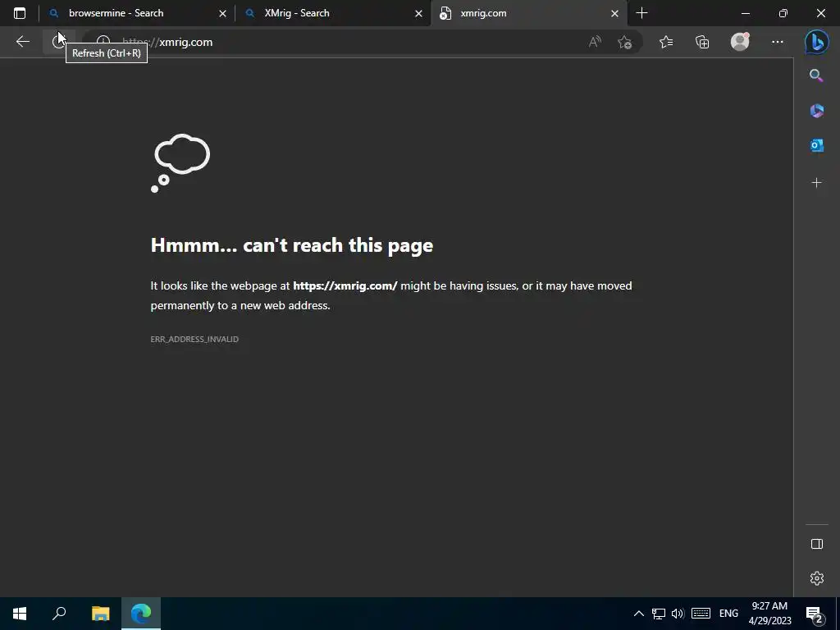This screenshot has height=630, width=840.
Task: Switch to the XMrig - Search tab
Action: coord(333,13)
